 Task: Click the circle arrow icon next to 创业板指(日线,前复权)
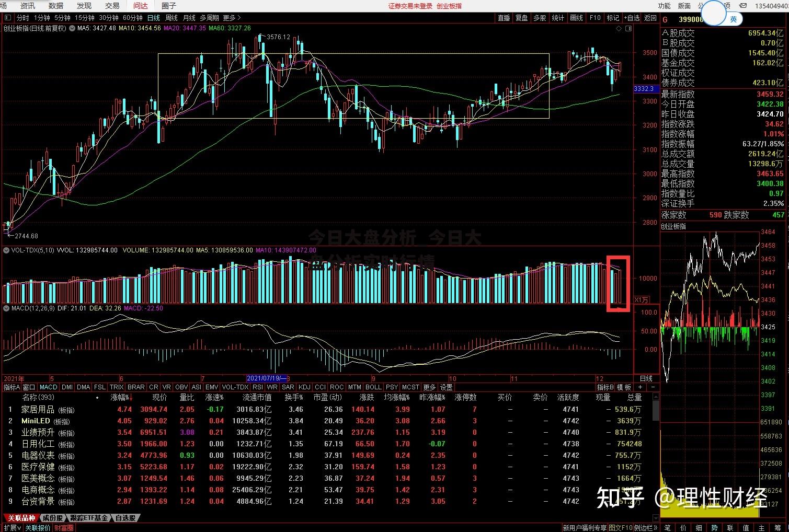click(x=72, y=28)
